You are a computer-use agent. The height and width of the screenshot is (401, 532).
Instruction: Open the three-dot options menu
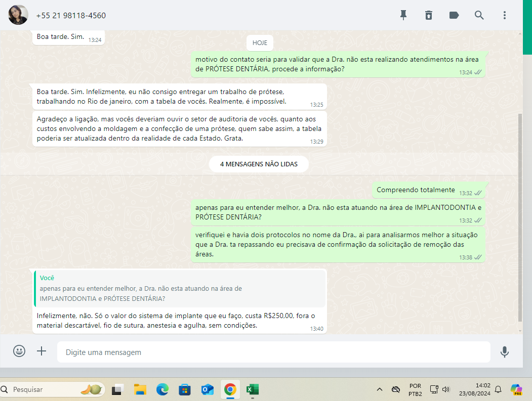pyautogui.click(x=505, y=15)
